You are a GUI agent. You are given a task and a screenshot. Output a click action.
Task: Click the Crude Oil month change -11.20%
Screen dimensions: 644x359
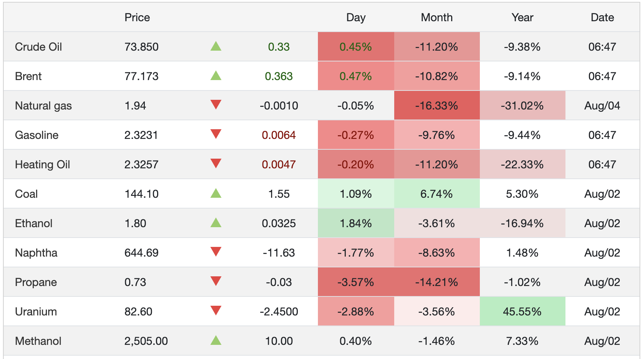point(437,47)
